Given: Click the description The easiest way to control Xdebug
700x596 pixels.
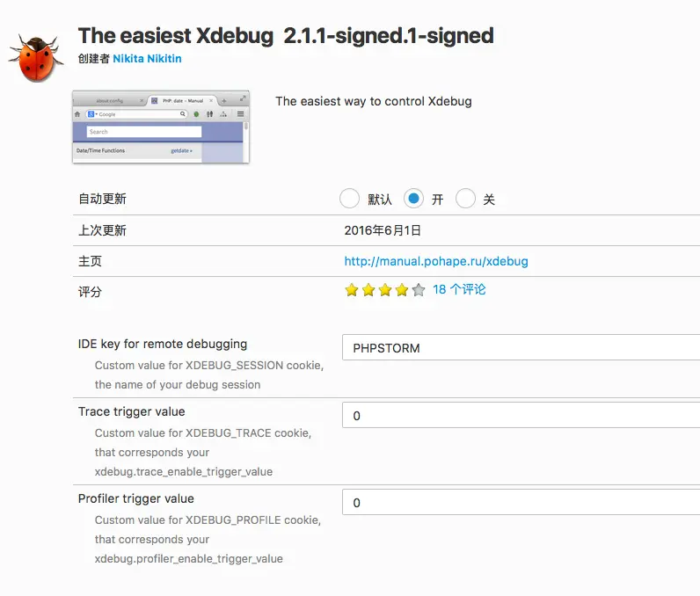Looking at the screenshot, I should (374, 101).
